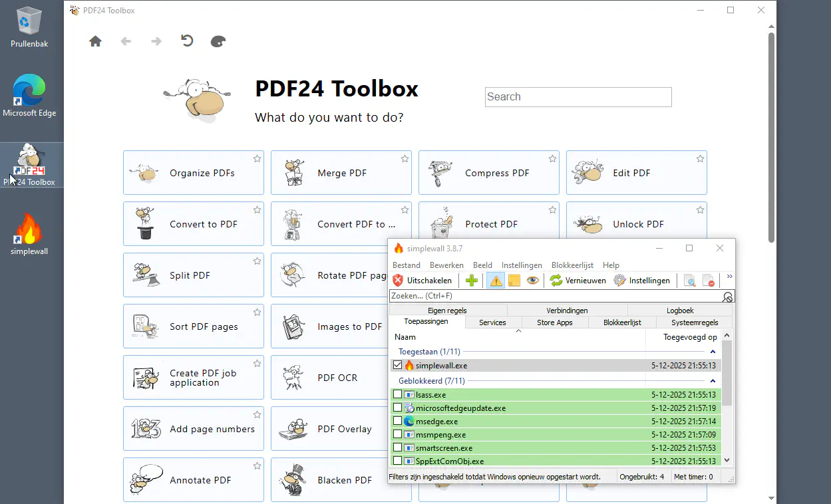Viewport: 831px width, 504px height.
Task: Open the Blokkeerlijst menu
Action: 572,265
